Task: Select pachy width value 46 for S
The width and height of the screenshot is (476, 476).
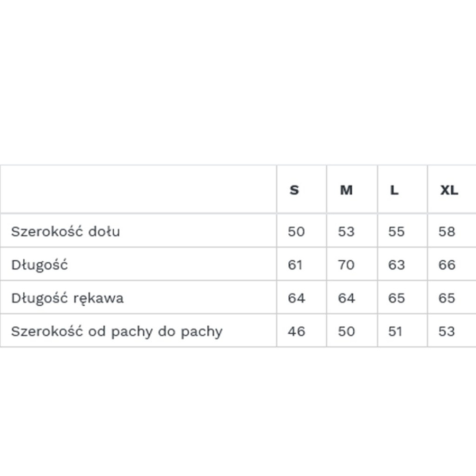Action: [x=296, y=332]
